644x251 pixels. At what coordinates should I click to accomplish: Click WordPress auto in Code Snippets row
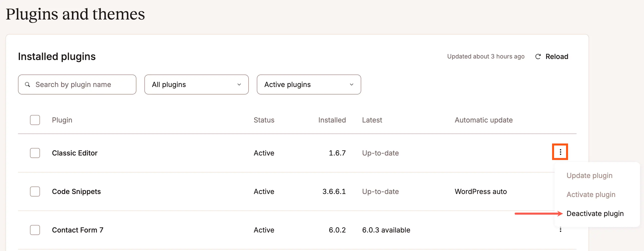[480, 191]
